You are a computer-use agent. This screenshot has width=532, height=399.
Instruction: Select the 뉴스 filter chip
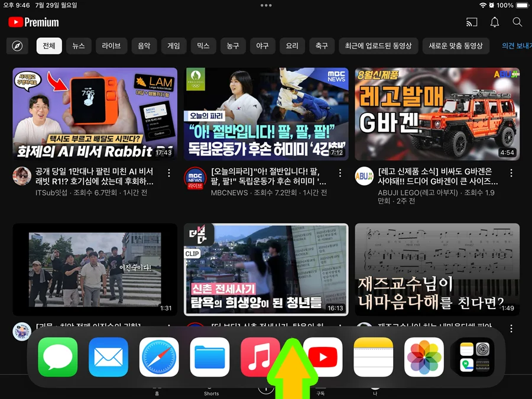79,46
